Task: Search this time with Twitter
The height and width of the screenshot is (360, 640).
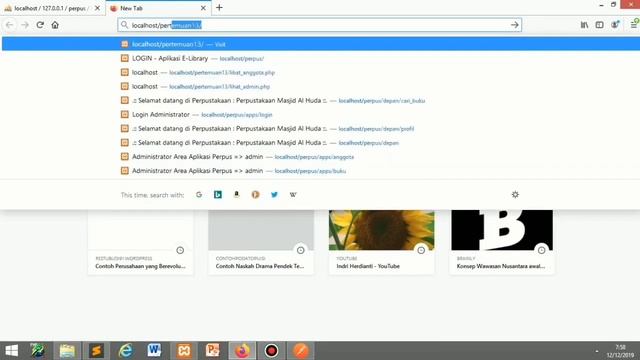Action: (274, 195)
